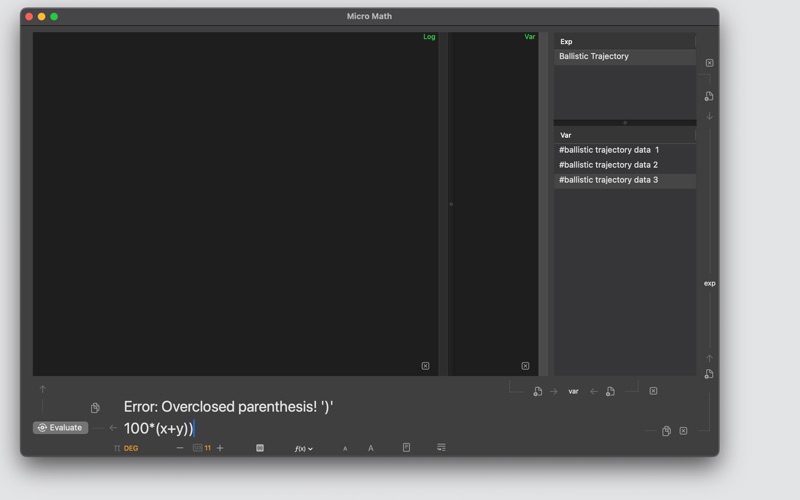This screenshot has width=800, height=500.
Task: Clear the input with the lower-right X icon
Action: click(684, 431)
